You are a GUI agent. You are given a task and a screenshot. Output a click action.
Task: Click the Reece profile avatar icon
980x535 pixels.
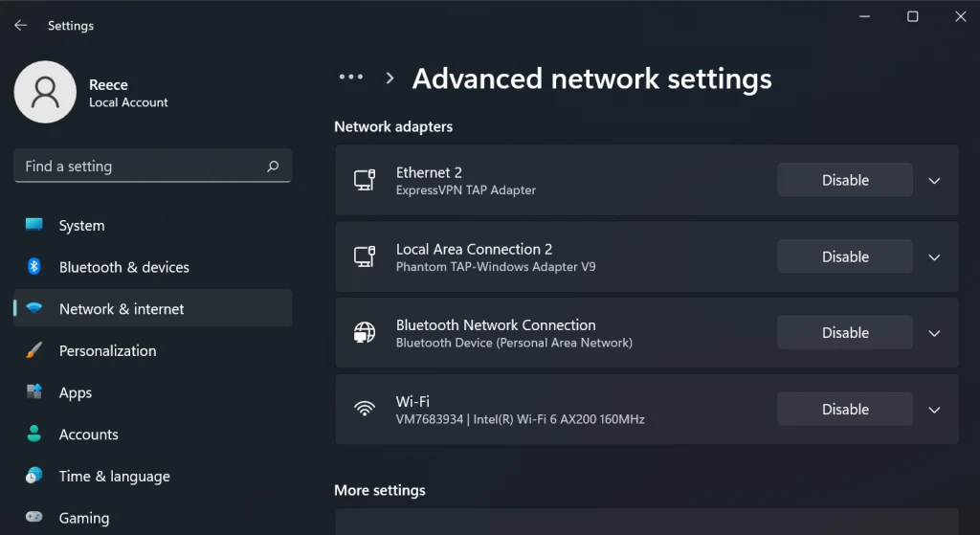click(x=45, y=92)
